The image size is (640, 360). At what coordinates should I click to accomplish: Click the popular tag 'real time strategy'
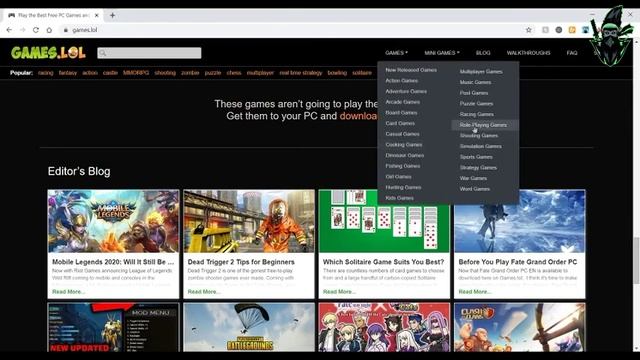(x=300, y=73)
